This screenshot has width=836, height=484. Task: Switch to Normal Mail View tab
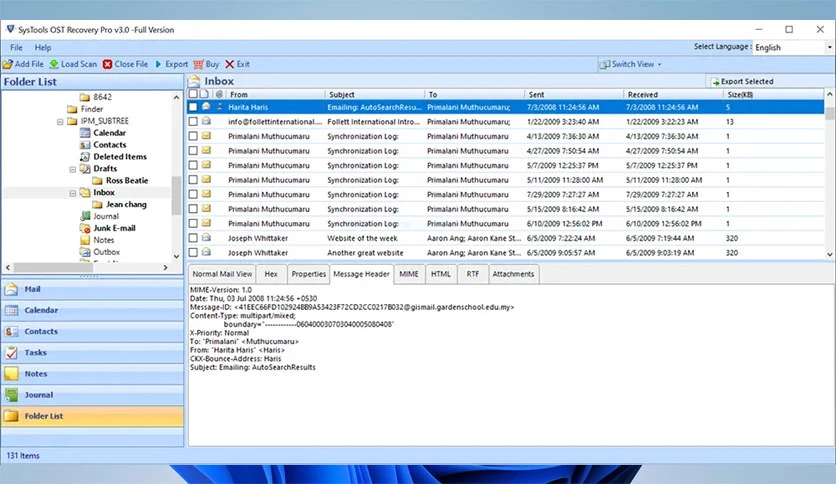[222, 274]
